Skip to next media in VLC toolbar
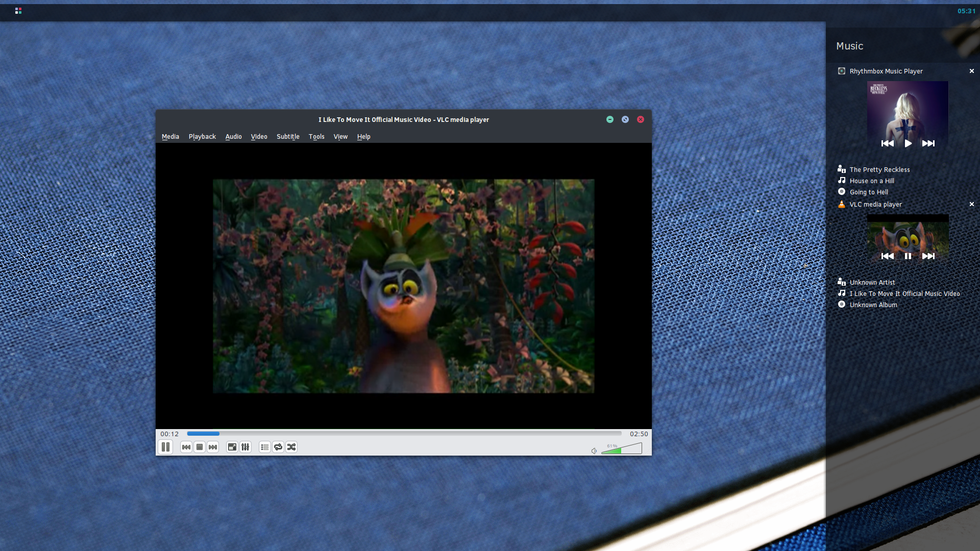980x551 pixels. pos(213,447)
